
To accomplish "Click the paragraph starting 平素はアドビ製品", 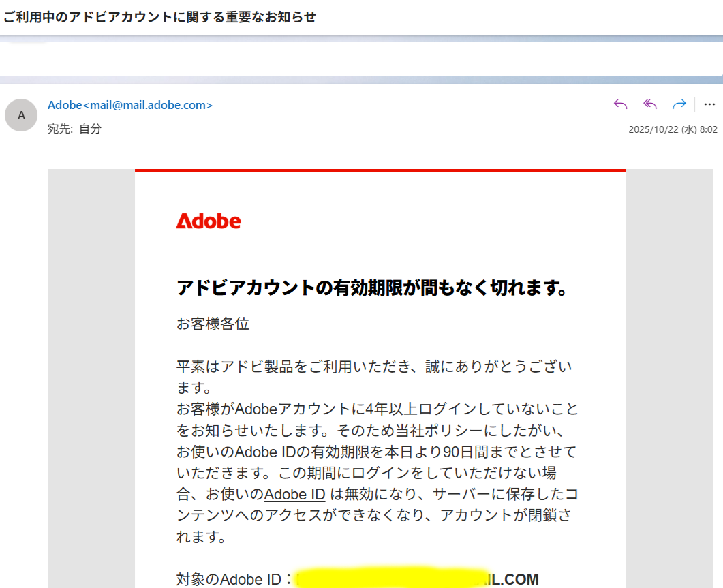I will pyautogui.click(x=373, y=367).
